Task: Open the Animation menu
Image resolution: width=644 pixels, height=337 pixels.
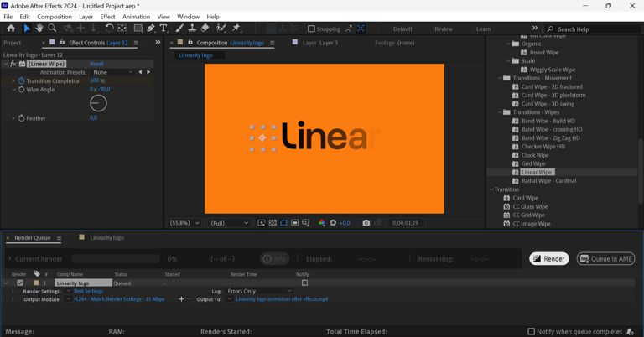Action: 136,17
